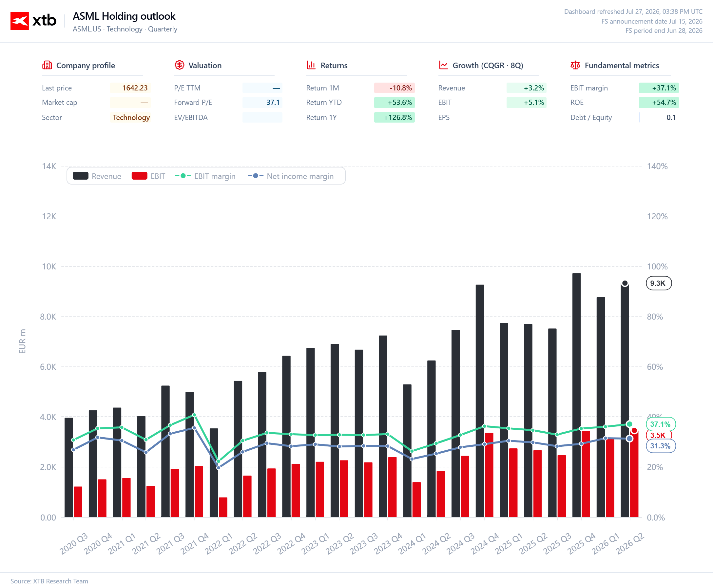Click the Returns bar chart icon

[311, 65]
